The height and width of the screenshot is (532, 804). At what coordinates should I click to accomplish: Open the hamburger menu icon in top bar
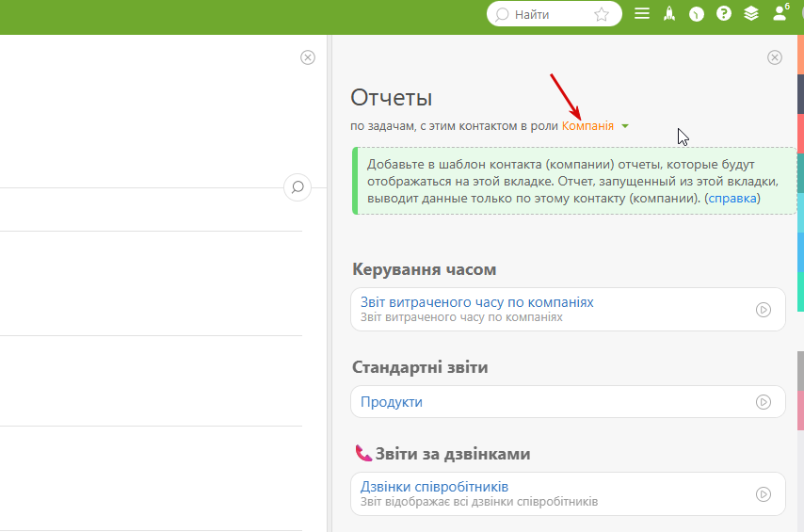[642, 13]
